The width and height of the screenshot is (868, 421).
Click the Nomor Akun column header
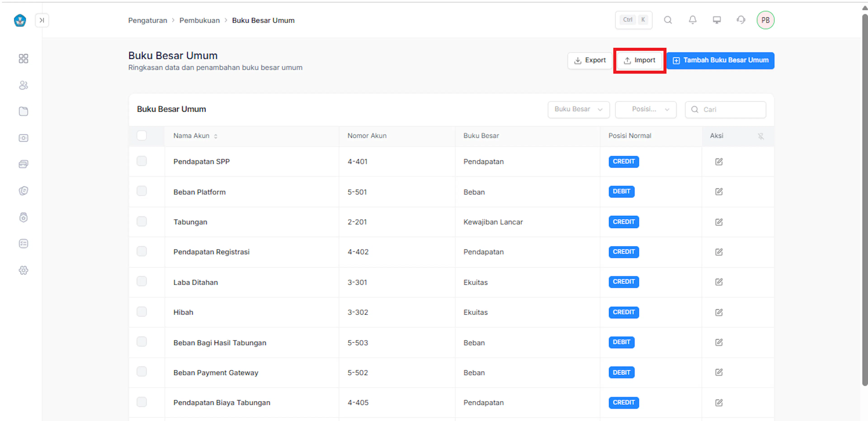(x=367, y=136)
